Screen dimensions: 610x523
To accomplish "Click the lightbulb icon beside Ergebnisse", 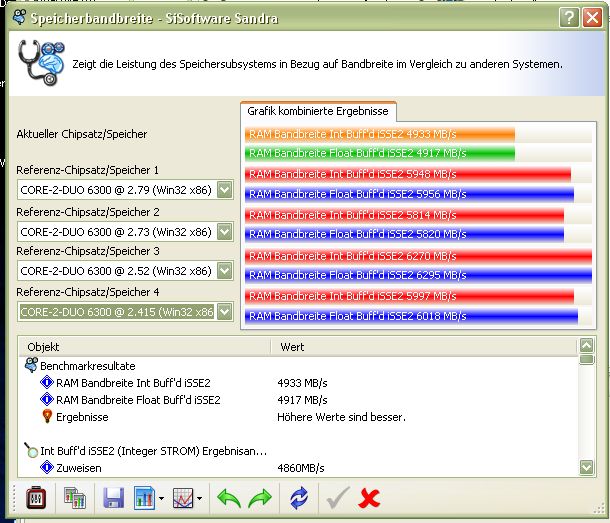I will (47, 416).
